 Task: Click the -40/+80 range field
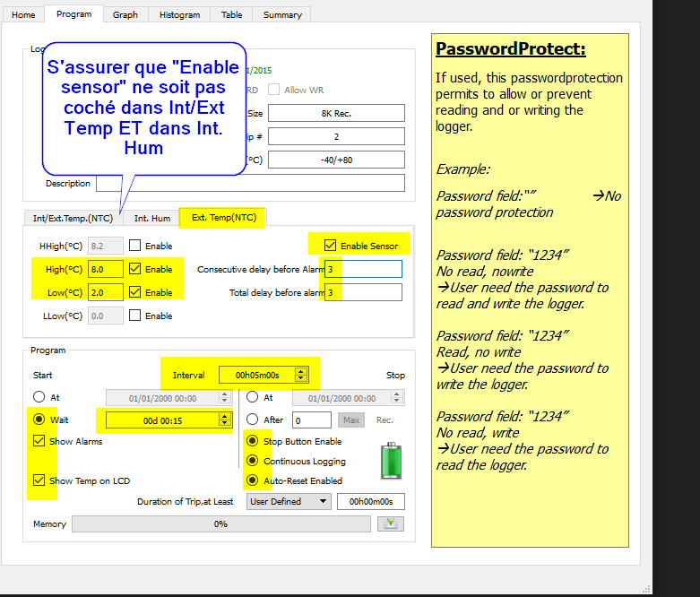coord(337,160)
